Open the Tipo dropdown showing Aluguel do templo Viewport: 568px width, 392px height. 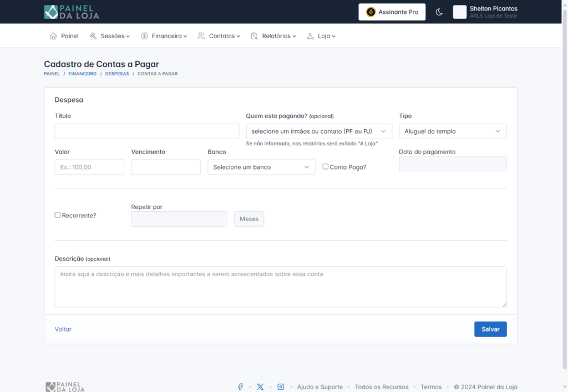(x=453, y=131)
